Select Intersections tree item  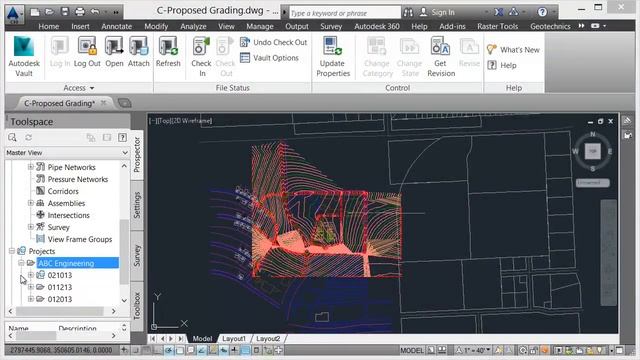pyautogui.click(x=68, y=215)
